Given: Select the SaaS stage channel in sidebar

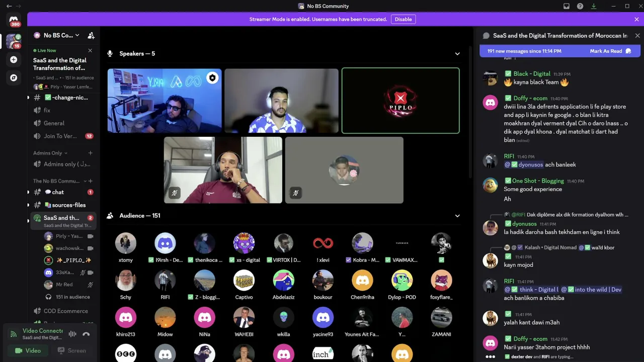Looking at the screenshot, I should point(63,221).
